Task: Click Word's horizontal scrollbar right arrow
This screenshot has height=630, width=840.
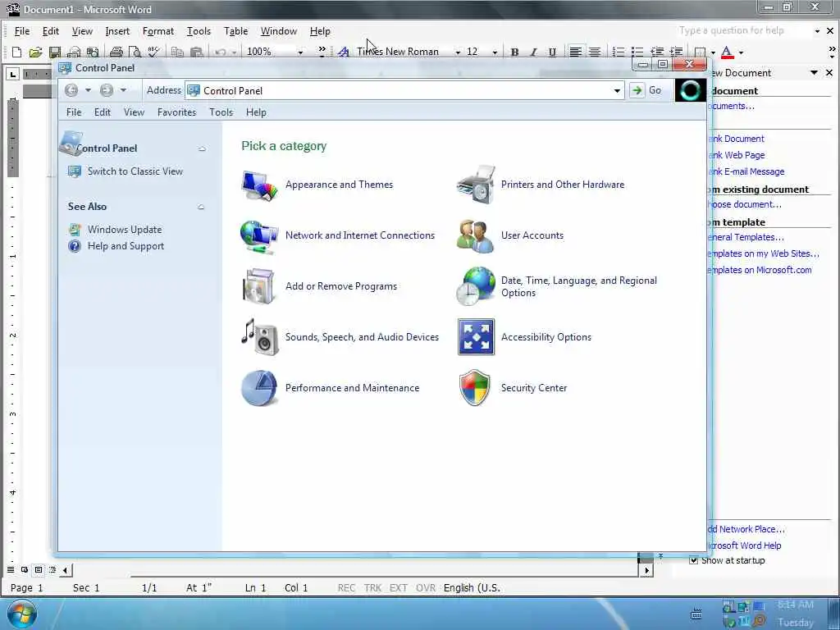Action: pyautogui.click(x=646, y=570)
